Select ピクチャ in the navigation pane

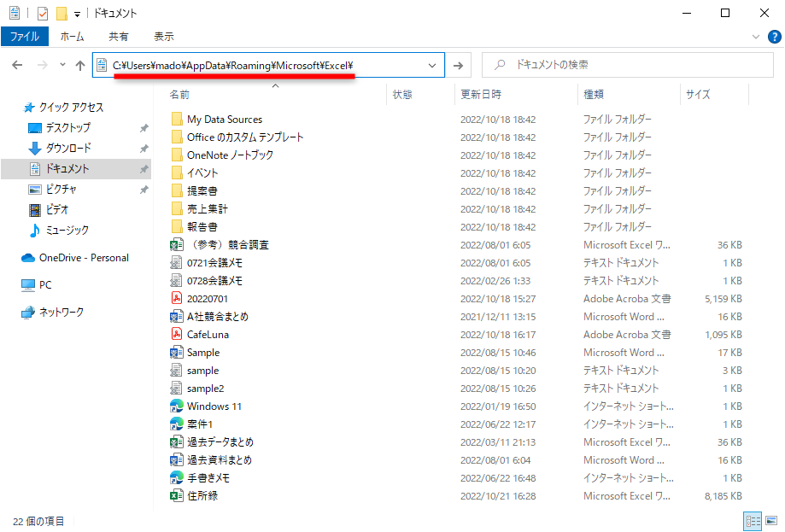point(62,190)
